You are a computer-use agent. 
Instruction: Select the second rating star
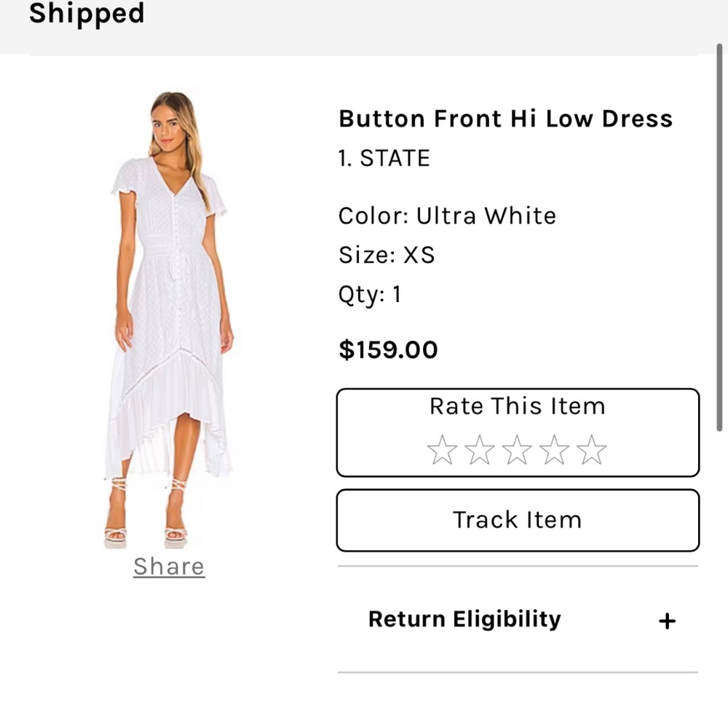pyautogui.click(x=480, y=449)
